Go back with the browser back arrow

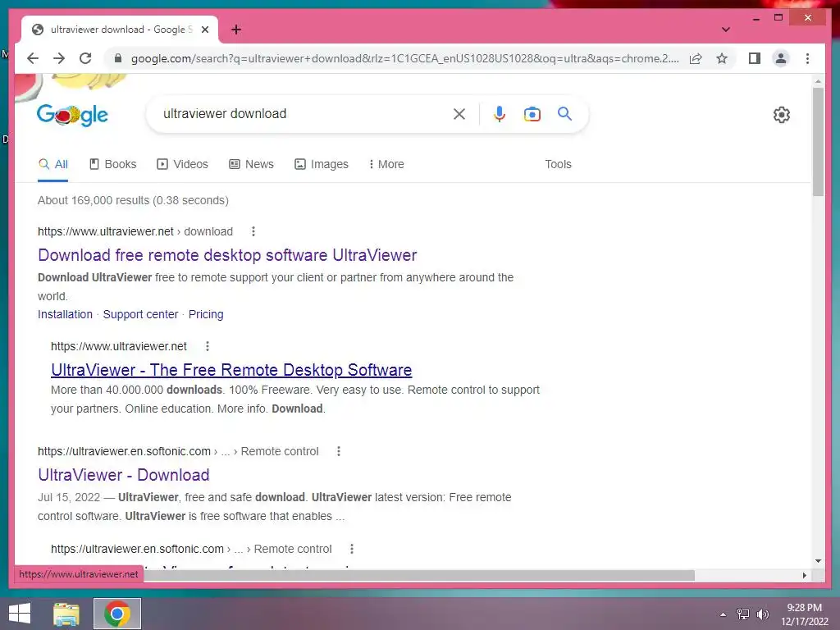(x=33, y=58)
